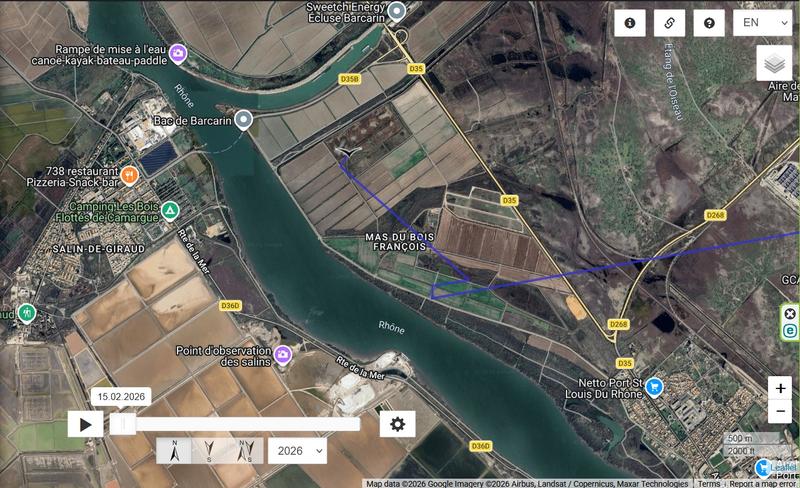Click the 738 restaurant Pizzeria-Snack-bar label

coord(72,177)
